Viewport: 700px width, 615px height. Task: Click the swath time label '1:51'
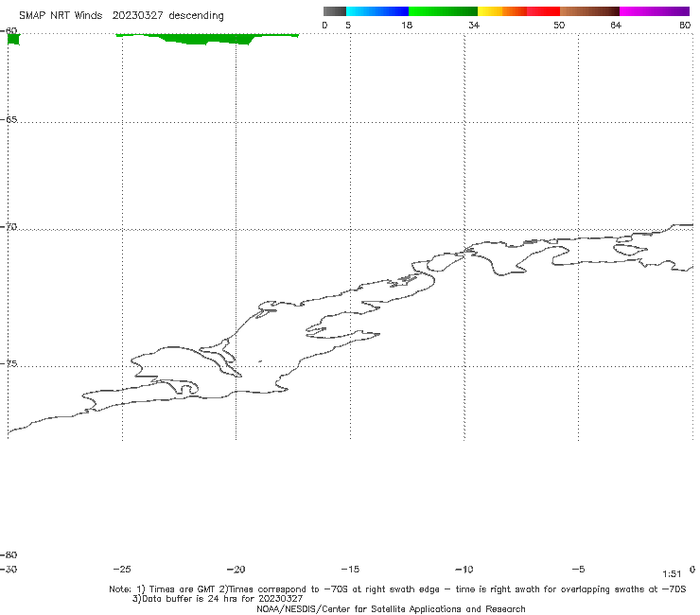(672, 574)
